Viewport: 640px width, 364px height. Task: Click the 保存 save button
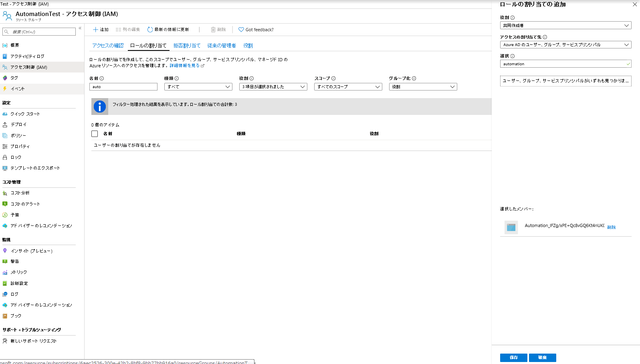click(x=514, y=358)
